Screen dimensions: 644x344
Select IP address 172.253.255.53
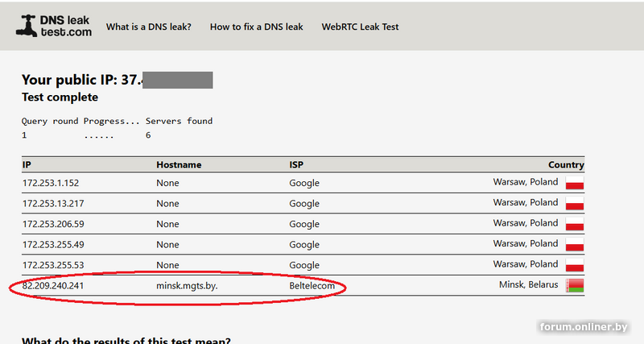[53, 265]
